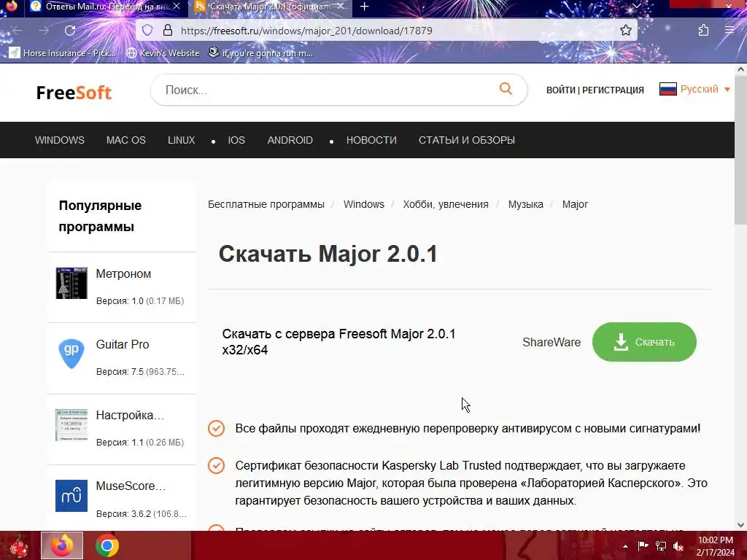Screen dimensions: 747x560
Task: Open the ANDROID menu item
Action: pos(290,140)
